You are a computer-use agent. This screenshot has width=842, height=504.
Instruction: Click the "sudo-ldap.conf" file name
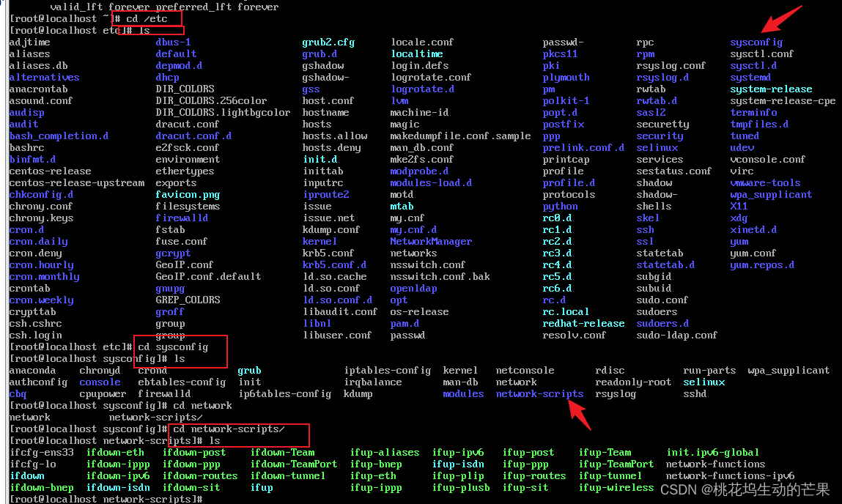[677, 336]
